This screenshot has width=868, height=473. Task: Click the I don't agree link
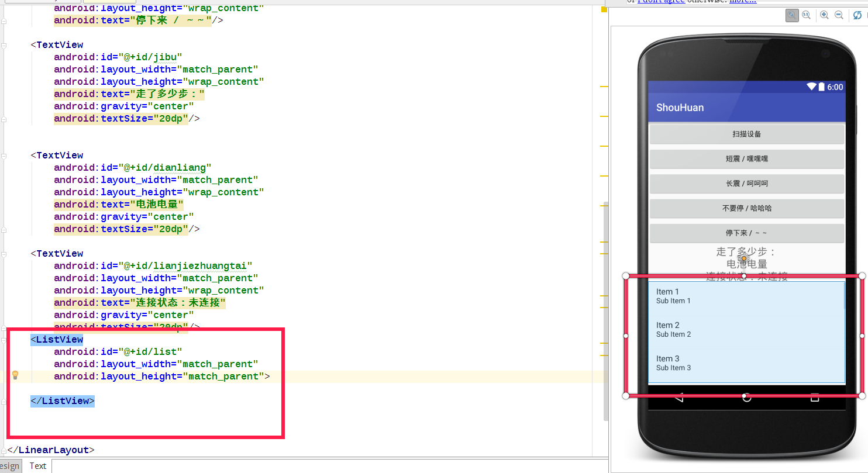[x=661, y=2]
